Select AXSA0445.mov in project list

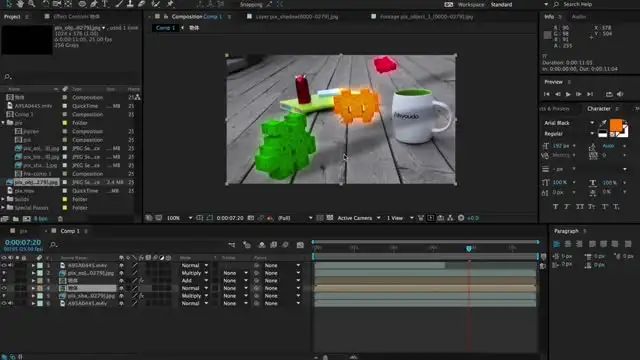pyautogui.click(x=33, y=106)
